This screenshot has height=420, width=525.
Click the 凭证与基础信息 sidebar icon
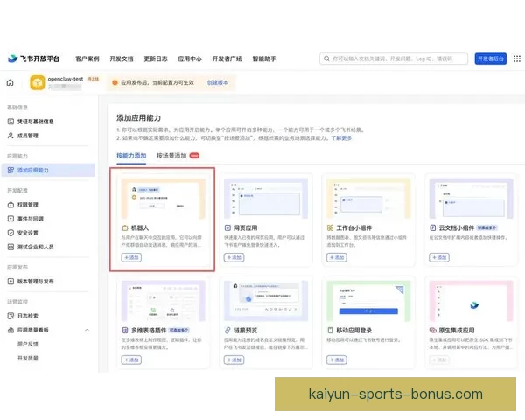pyautogui.click(x=10, y=122)
